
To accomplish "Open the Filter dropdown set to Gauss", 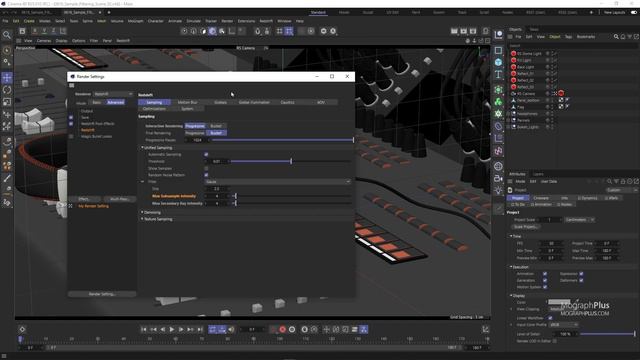I will pyautogui.click(x=278, y=182).
